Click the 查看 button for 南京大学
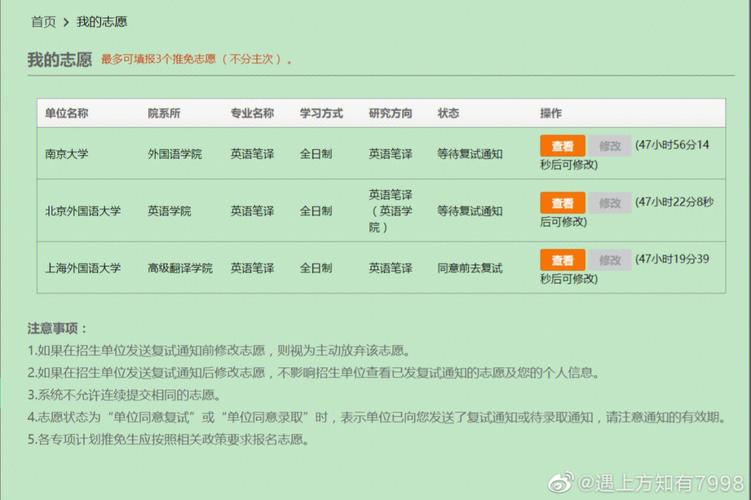 pyautogui.click(x=562, y=146)
